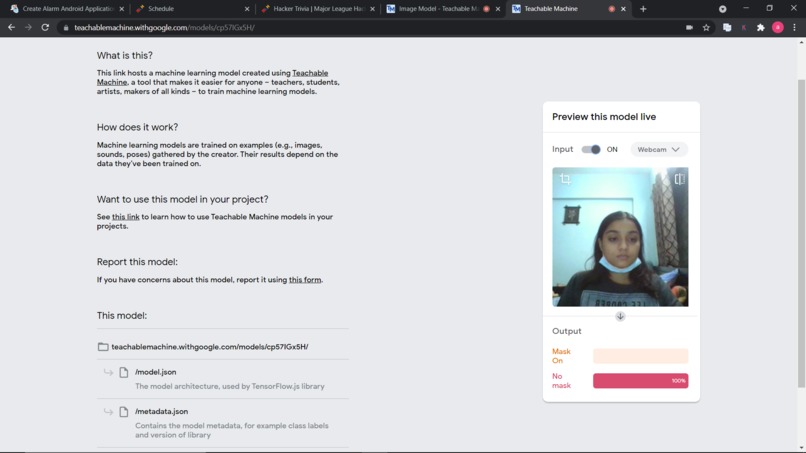Close the Hacker Trivia tab
This screenshot has width=806, height=453.
click(x=372, y=9)
